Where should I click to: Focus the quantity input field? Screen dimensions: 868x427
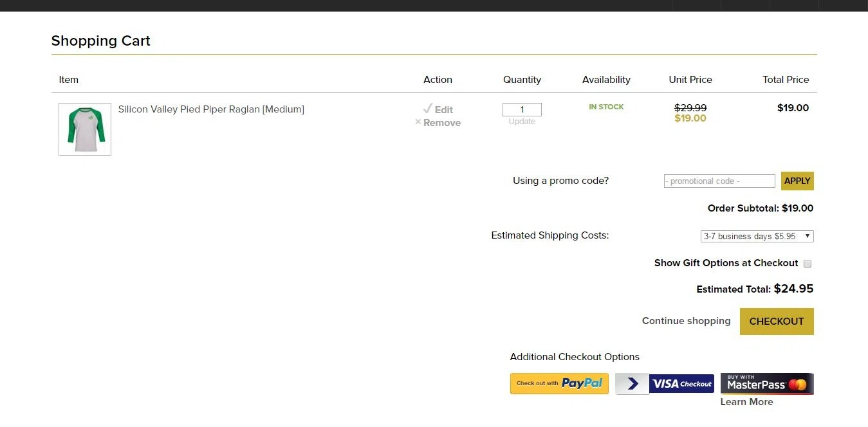522,109
